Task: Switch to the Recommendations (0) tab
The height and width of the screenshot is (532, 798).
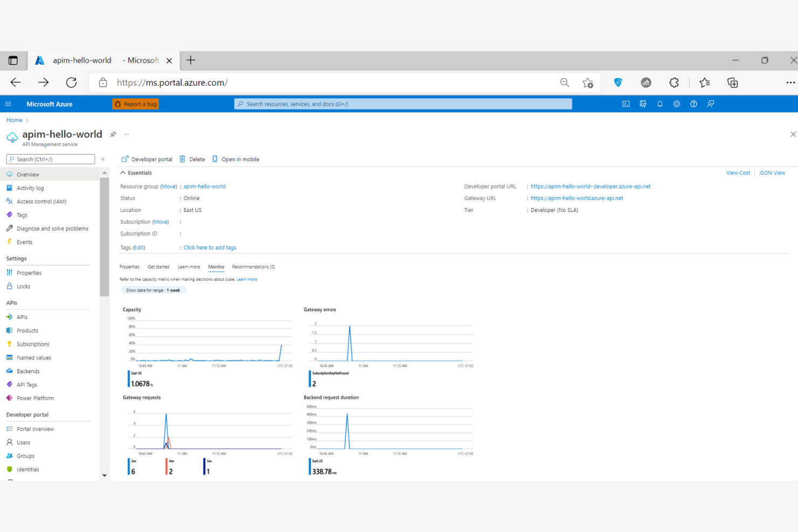Action: point(253,267)
